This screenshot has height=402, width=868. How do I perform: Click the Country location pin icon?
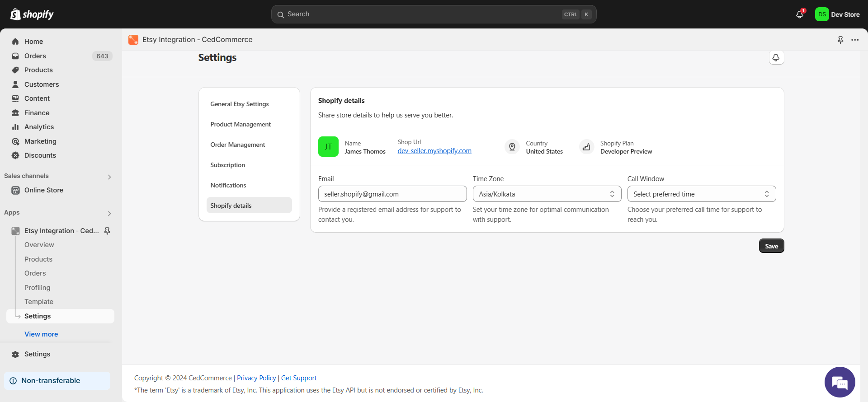[512, 147]
